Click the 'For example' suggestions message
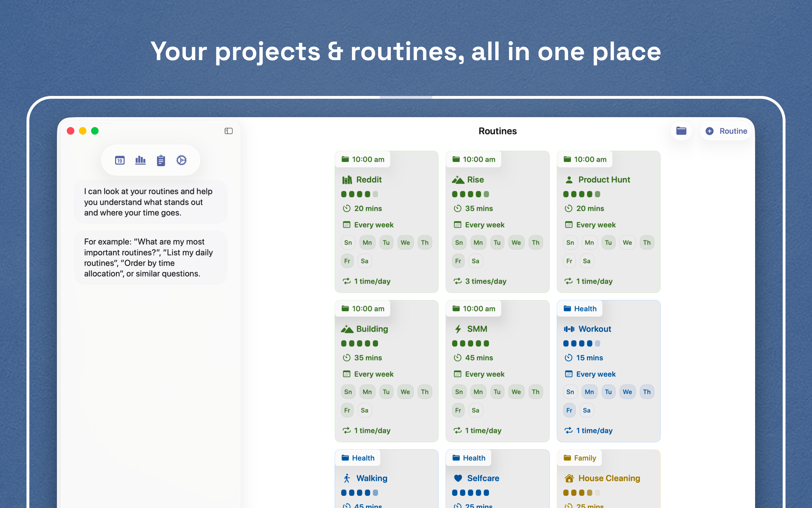The width and height of the screenshot is (812, 508). (151, 258)
